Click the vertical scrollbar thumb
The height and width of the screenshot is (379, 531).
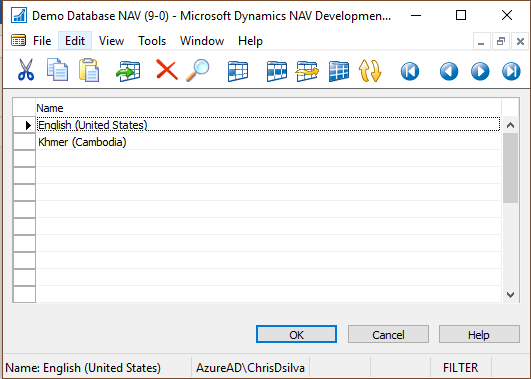coord(510,168)
